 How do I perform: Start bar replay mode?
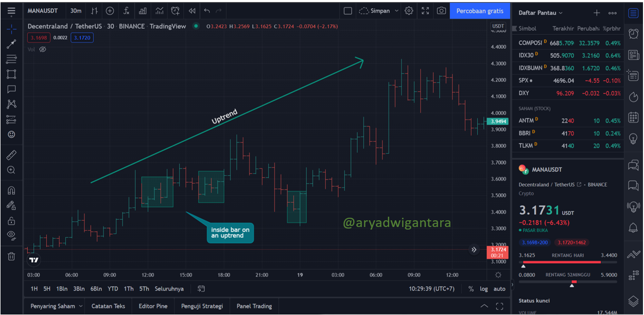pos(192,10)
